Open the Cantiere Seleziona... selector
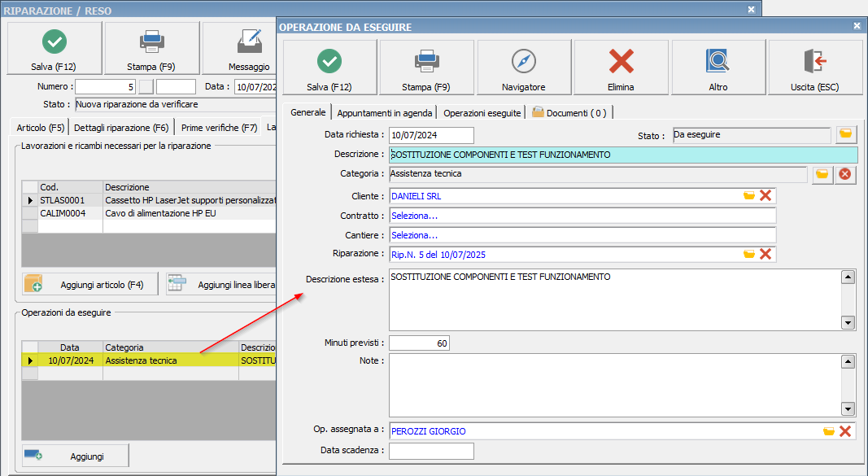The image size is (868, 476). click(x=582, y=235)
